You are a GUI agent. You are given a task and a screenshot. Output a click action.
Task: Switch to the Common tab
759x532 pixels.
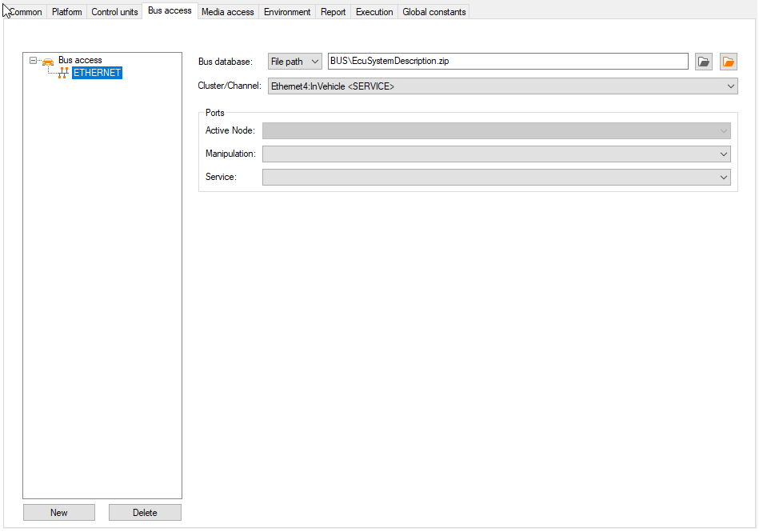click(x=26, y=12)
